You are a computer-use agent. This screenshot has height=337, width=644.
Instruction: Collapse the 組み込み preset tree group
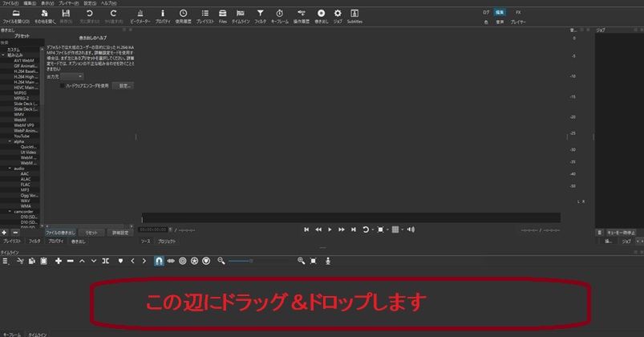point(3,55)
